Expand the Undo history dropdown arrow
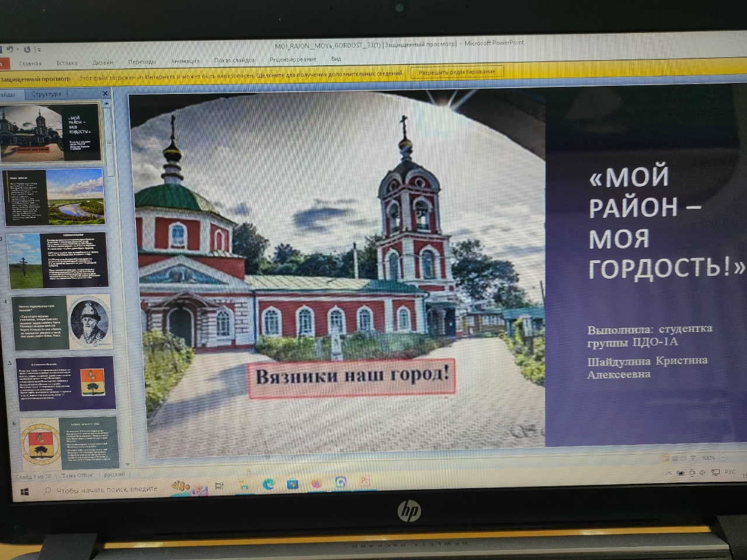Image resolution: width=747 pixels, height=560 pixels. [x=18, y=50]
